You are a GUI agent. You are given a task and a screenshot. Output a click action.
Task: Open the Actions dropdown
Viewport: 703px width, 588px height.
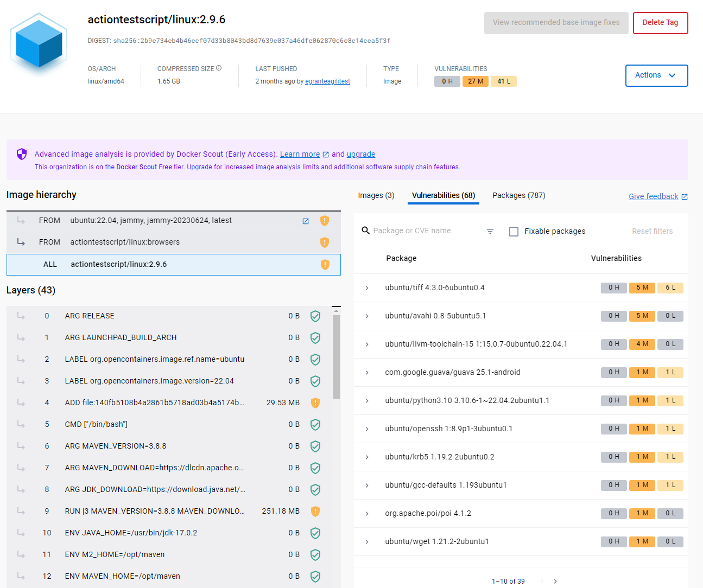(656, 75)
